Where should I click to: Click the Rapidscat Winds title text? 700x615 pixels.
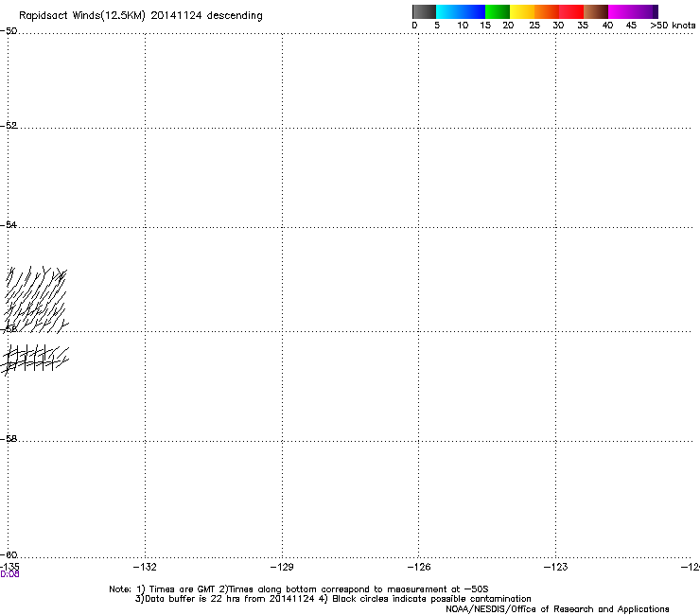(141, 15)
